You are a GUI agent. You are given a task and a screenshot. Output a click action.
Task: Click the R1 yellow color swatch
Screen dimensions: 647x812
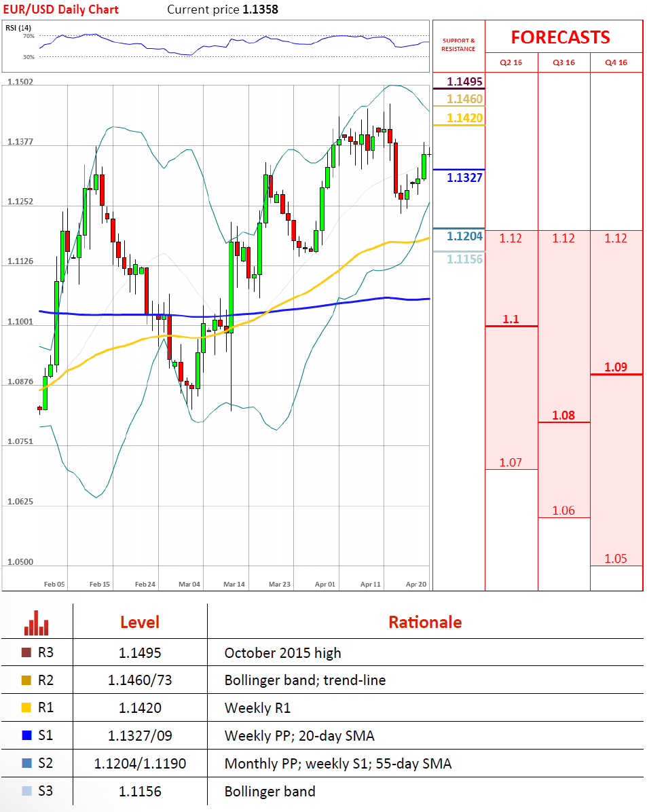click(26, 707)
